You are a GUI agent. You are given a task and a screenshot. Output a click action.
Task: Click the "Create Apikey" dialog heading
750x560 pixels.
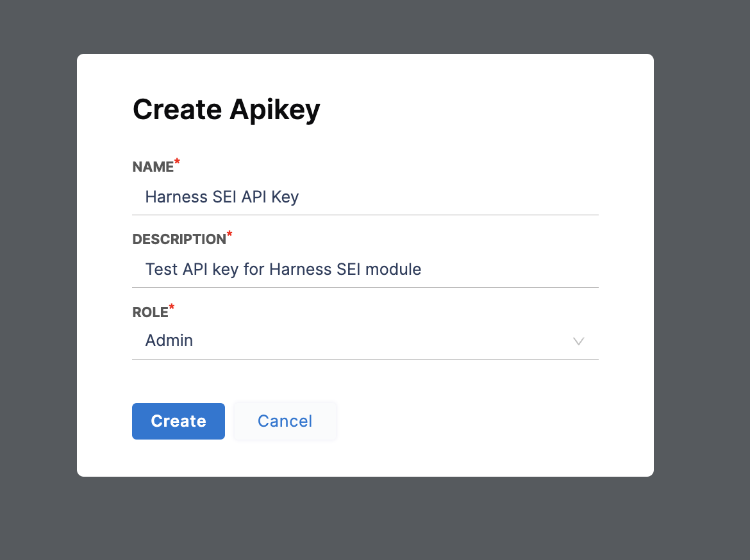(226, 110)
